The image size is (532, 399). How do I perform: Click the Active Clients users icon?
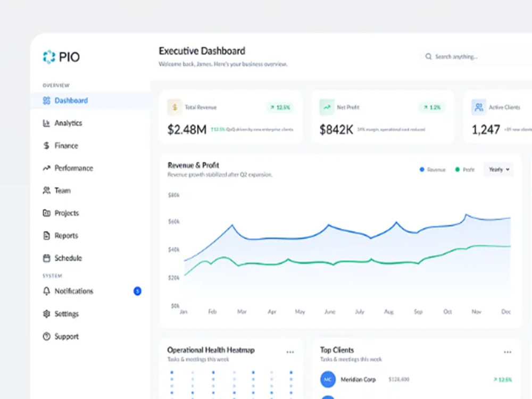[x=479, y=107]
